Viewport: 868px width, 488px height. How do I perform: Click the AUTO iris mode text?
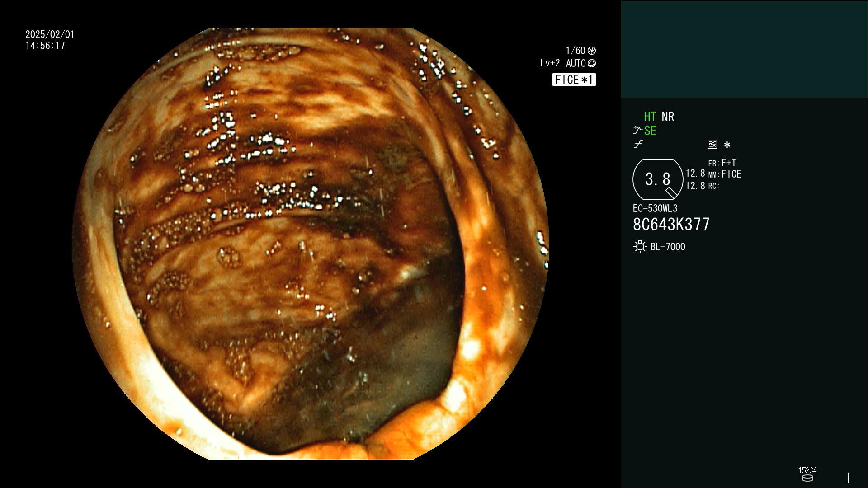(x=576, y=64)
